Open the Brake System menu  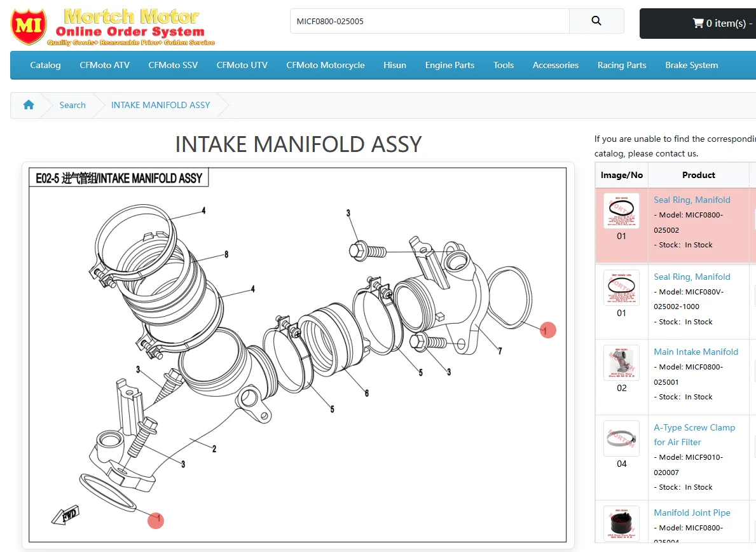pyautogui.click(x=691, y=65)
